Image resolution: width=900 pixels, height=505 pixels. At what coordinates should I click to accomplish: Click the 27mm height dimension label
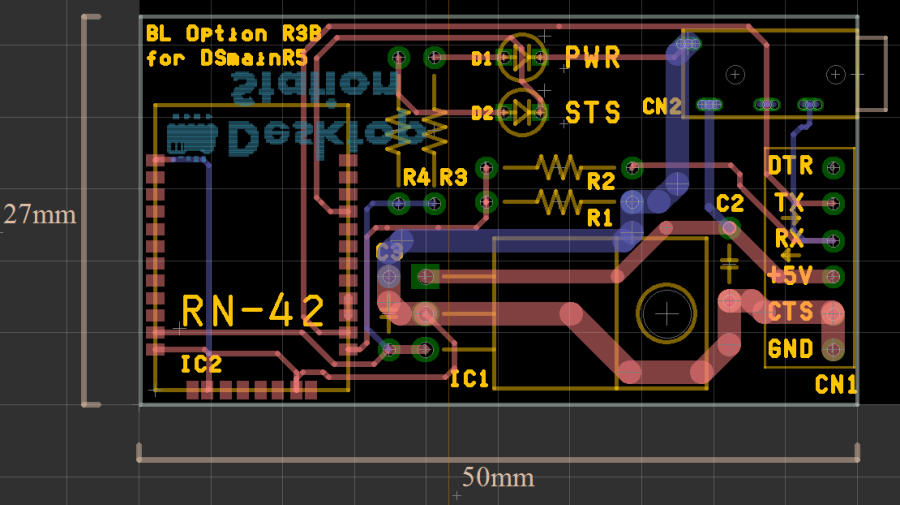40,214
